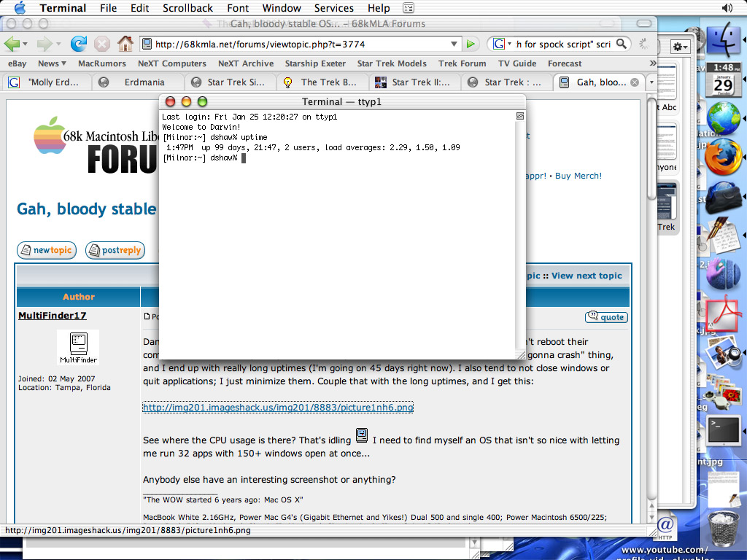Open the globe browser icon in Dock

(724, 117)
